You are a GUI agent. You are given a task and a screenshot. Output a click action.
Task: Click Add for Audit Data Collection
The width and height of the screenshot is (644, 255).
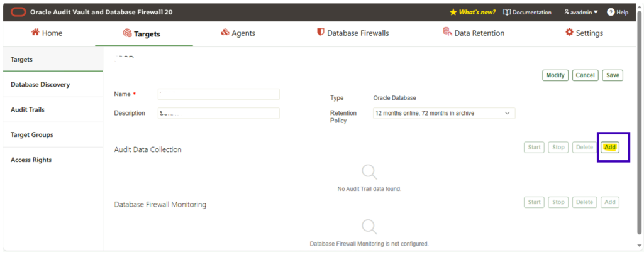pyautogui.click(x=610, y=148)
